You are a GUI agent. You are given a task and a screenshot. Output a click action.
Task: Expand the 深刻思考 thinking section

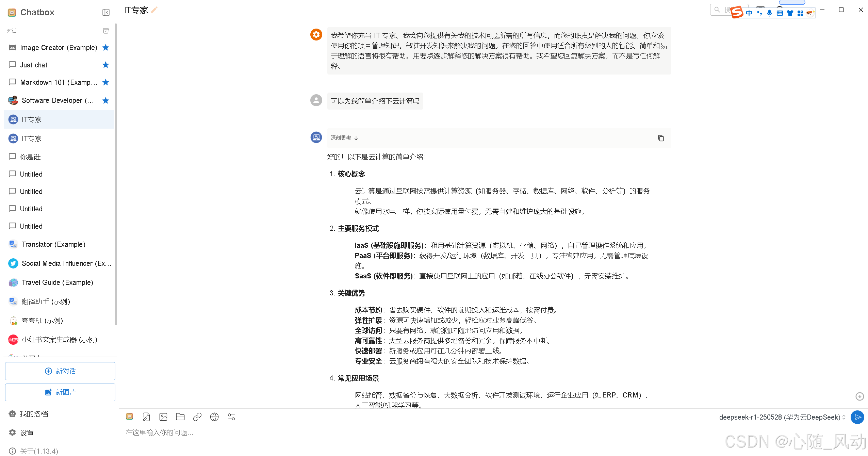[344, 138]
